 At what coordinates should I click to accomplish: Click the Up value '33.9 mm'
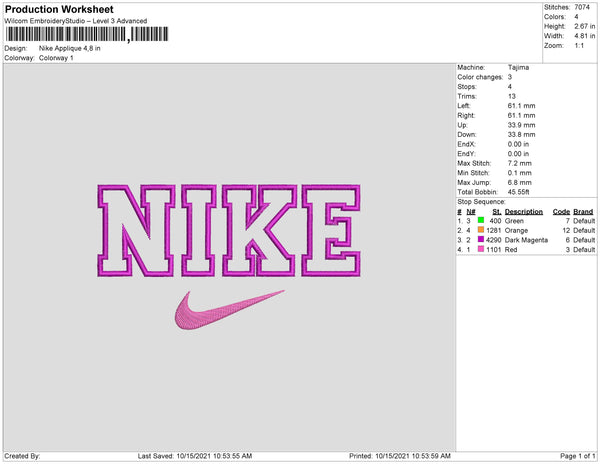(x=522, y=125)
